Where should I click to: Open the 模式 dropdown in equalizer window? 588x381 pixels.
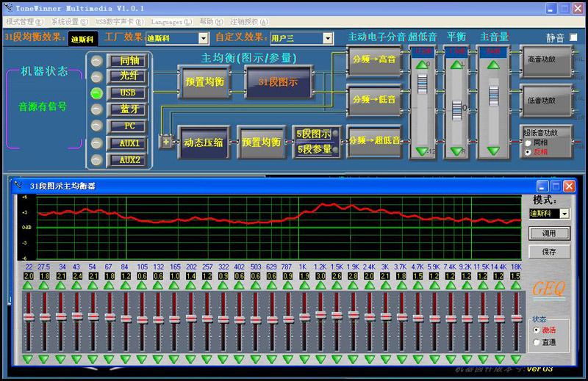coord(564,214)
